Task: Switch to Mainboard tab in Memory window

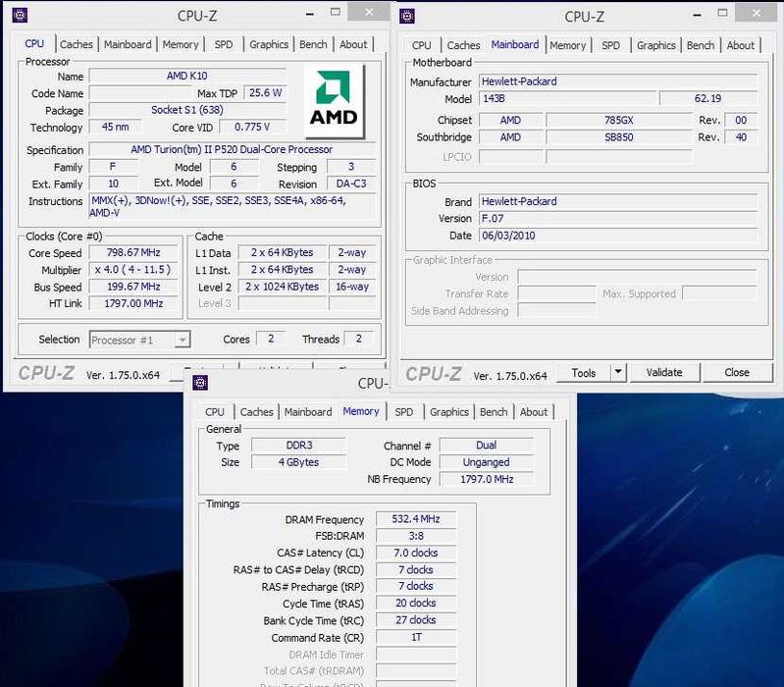Action: pos(308,412)
